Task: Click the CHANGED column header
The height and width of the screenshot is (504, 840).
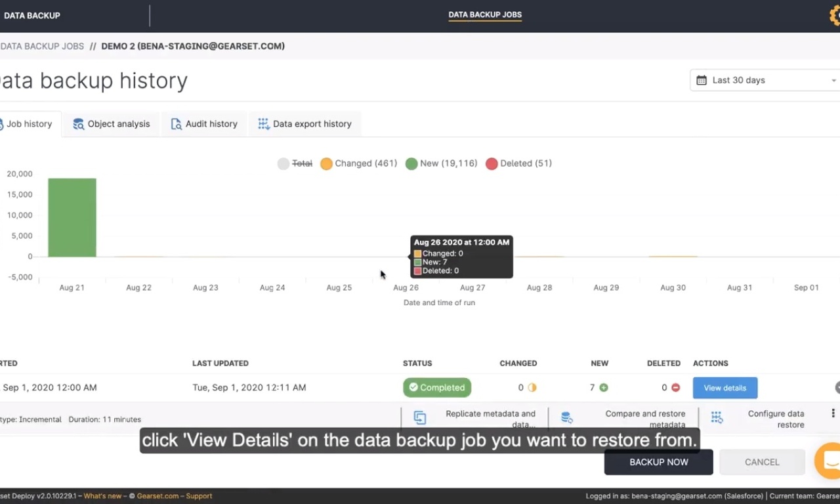Action: [x=518, y=364]
